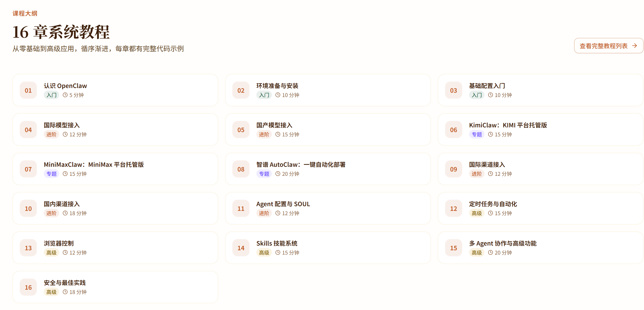Click the arrow icon in 查看完整教程列表 button
The height and width of the screenshot is (310, 644).
pos(634,46)
